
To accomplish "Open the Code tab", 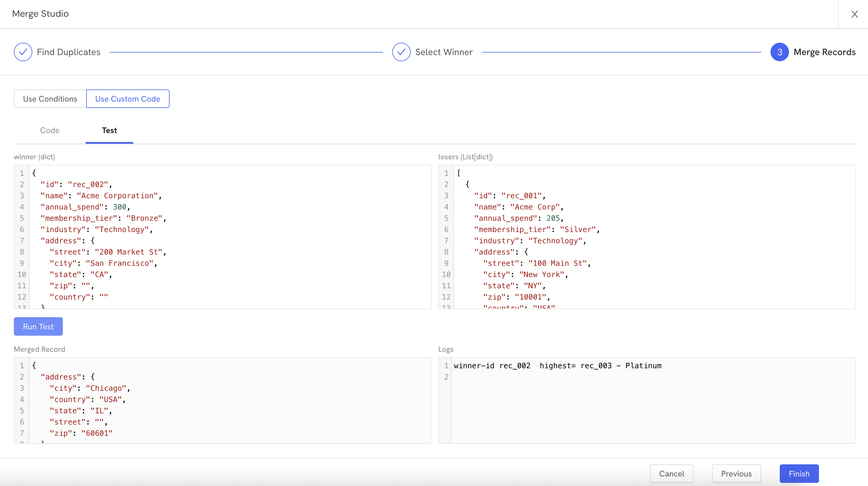I will [50, 130].
